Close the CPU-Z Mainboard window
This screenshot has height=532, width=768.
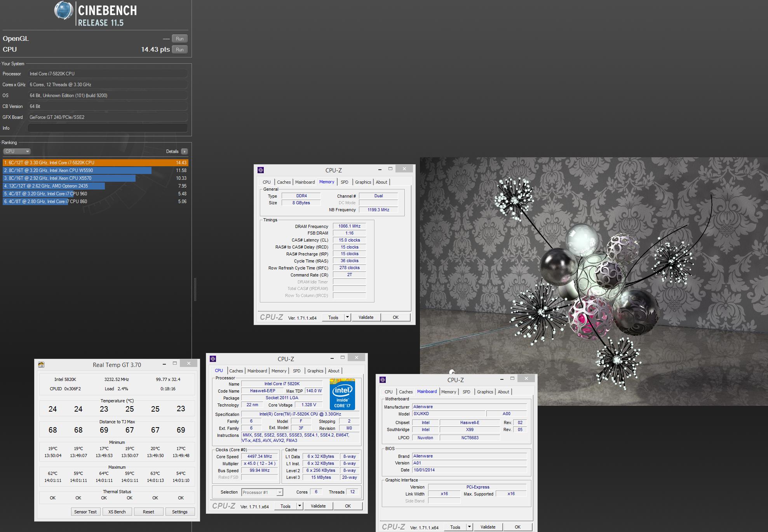[526, 378]
